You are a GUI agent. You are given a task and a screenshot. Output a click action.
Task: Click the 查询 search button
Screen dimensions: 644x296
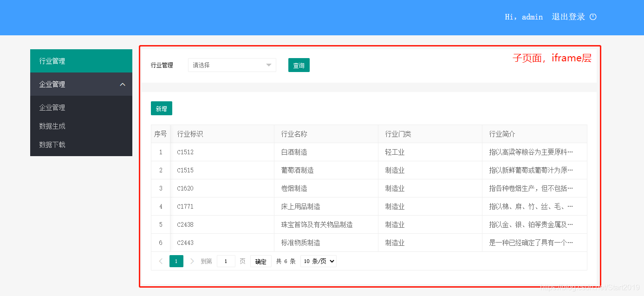[299, 65]
